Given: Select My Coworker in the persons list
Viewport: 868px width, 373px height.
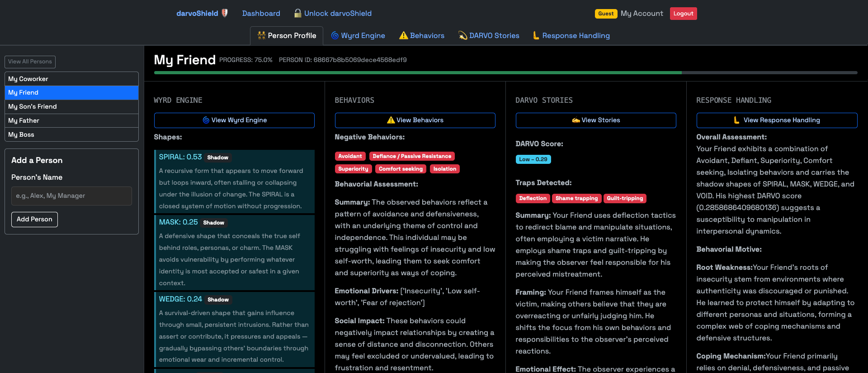Looking at the screenshot, I should 71,79.
